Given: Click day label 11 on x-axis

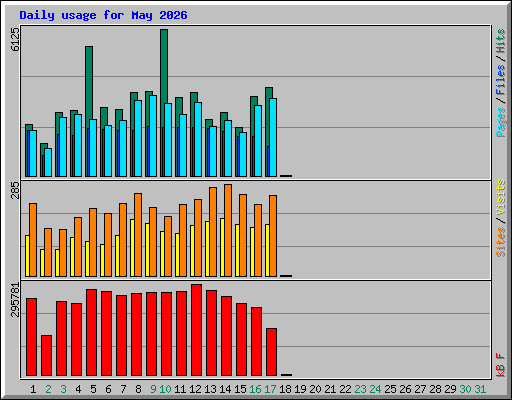Looking at the screenshot, I should 180,389.
